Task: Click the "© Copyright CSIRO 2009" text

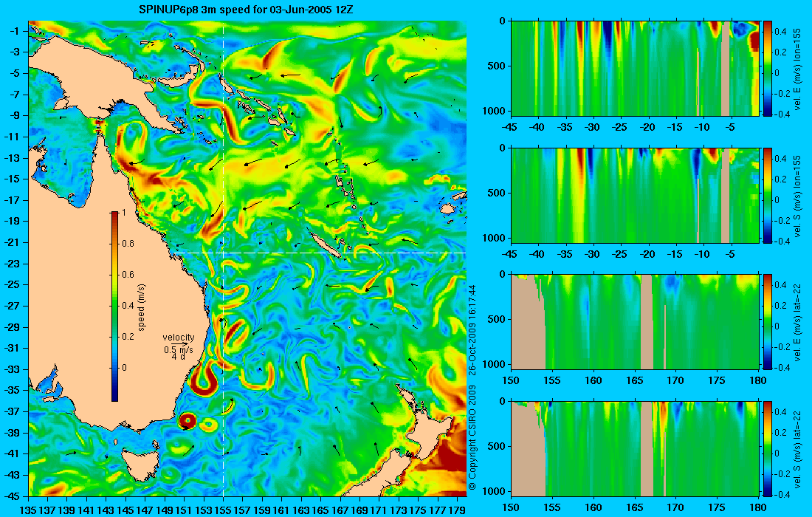Action: click(472, 438)
